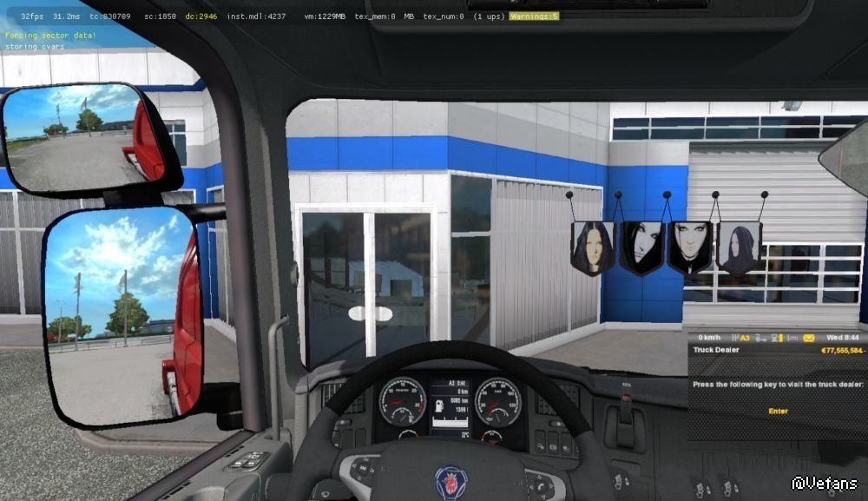
Task: Click the tachometer gauge on the dashboard
Action: point(402,400)
